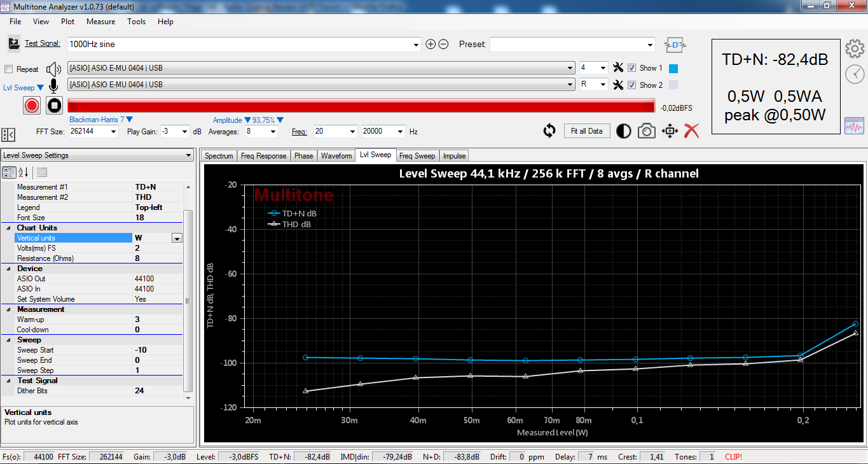Click the Show 1 blue color swatch

point(674,68)
